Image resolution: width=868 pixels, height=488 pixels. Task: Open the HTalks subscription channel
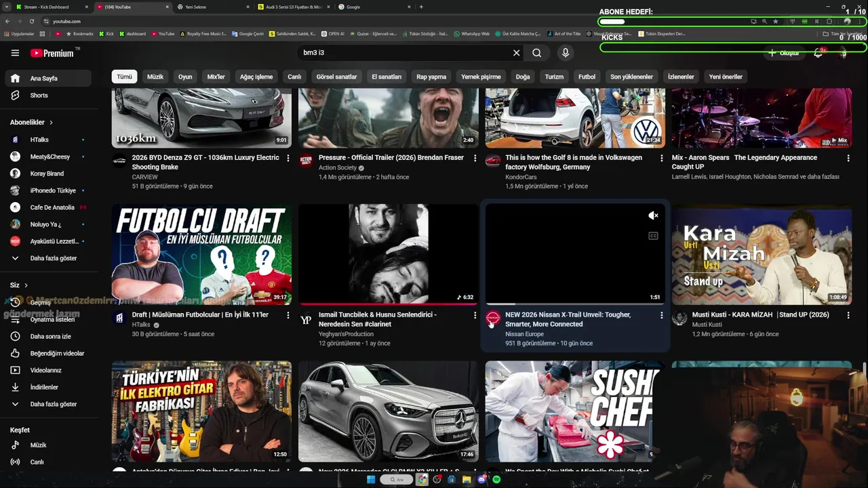click(47, 140)
